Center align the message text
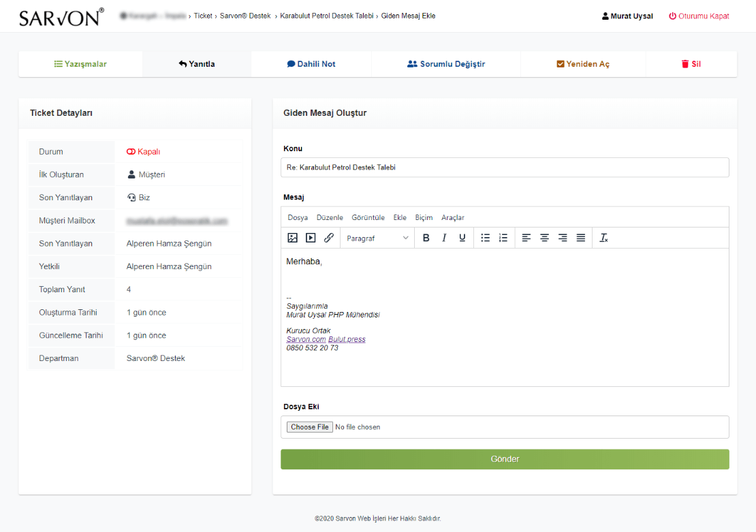 tap(544, 238)
